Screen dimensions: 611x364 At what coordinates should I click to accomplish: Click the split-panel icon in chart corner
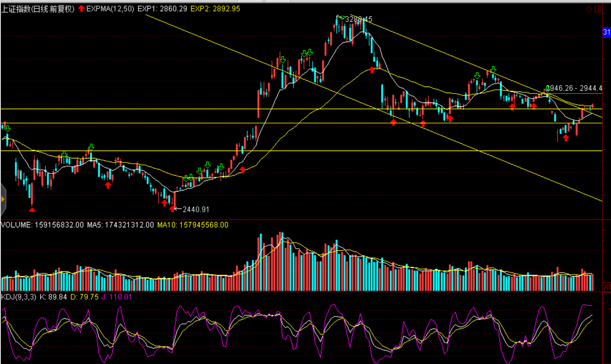click(x=598, y=9)
